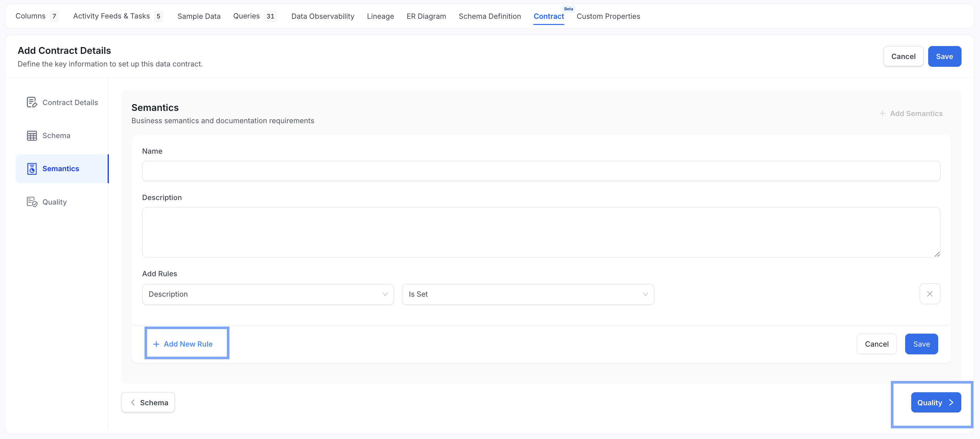Viewport: 980px width, 439px height.
Task: Click the plus icon beside Add Semantics
Action: pyautogui.click(x=882, y=113)
